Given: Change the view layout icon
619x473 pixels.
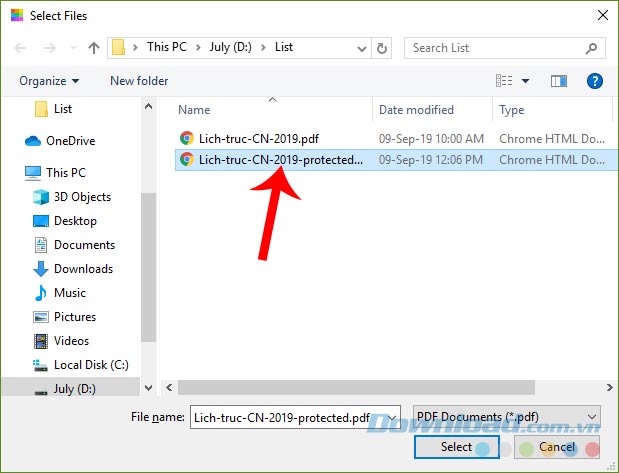Looking at the screenshot, I should (x=504, y=81).
